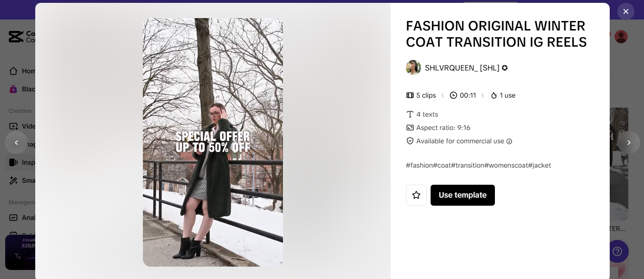Click the verified badge beside the creator name
Image resolution: width=644 pixels, height=279 pixels.
click(505, 68)
